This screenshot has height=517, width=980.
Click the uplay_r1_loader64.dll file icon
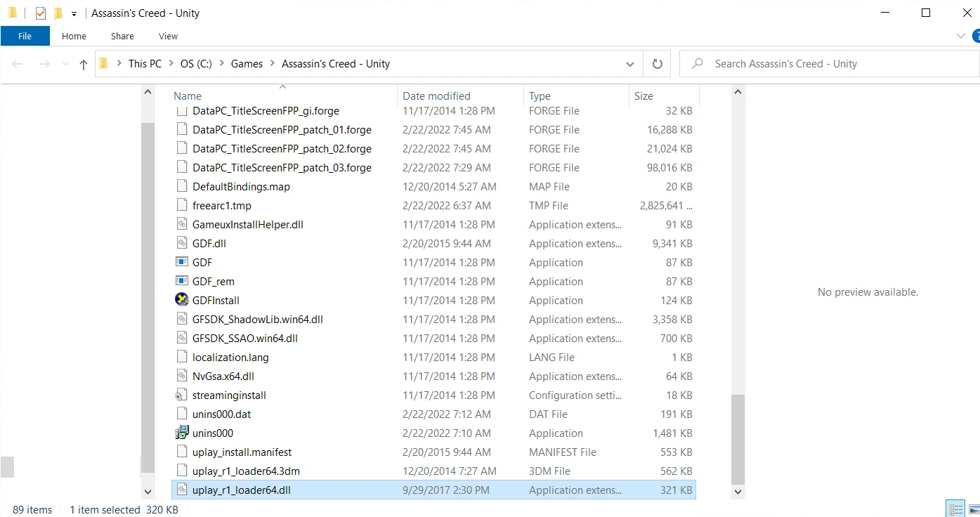(181, 490)
